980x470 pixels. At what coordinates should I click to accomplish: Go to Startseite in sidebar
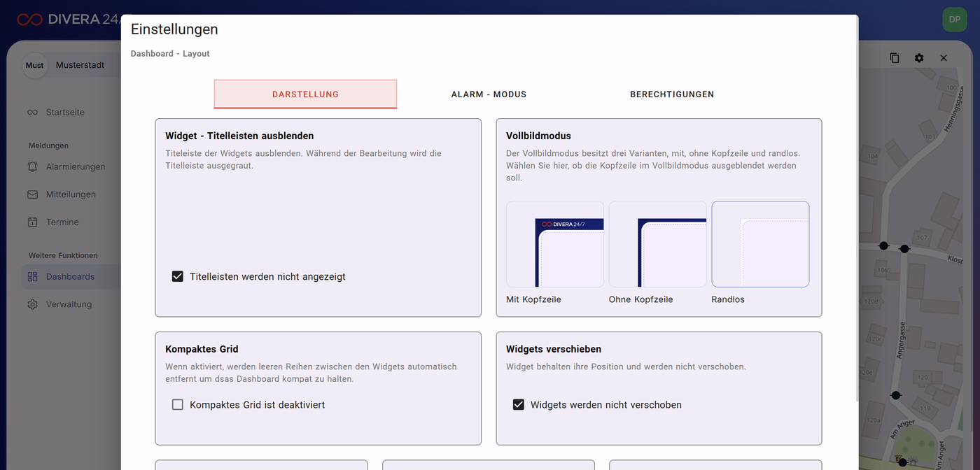(65, 113)
